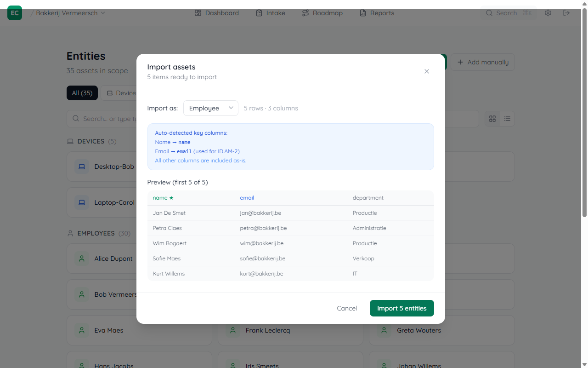Click the Import 5 entities button
This screenshot has height=368, width=588.
[401, 308]
